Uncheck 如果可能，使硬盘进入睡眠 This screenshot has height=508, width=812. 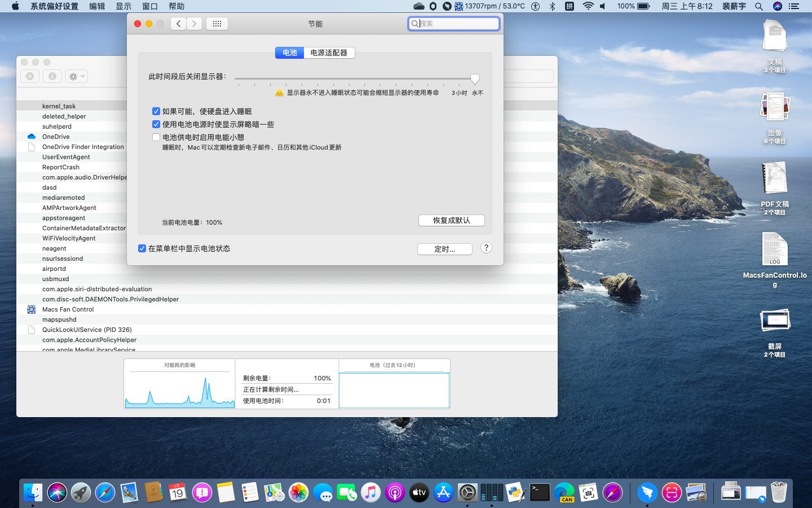(156, 111)
